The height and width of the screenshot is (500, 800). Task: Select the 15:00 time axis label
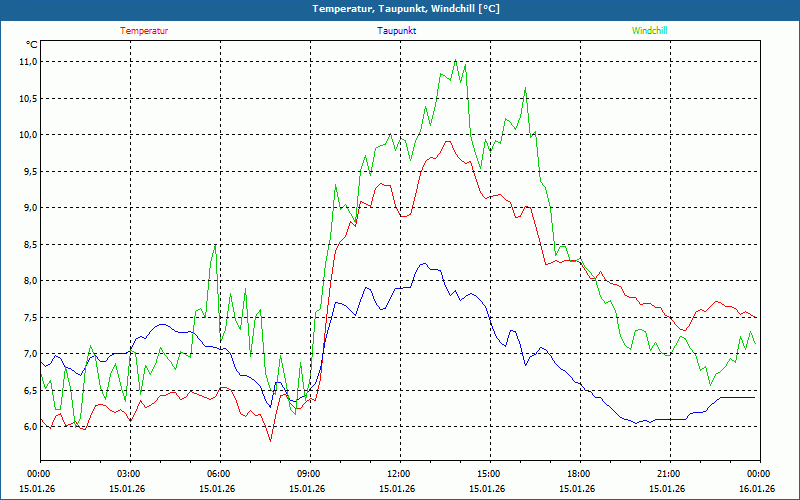coord(488,474)
